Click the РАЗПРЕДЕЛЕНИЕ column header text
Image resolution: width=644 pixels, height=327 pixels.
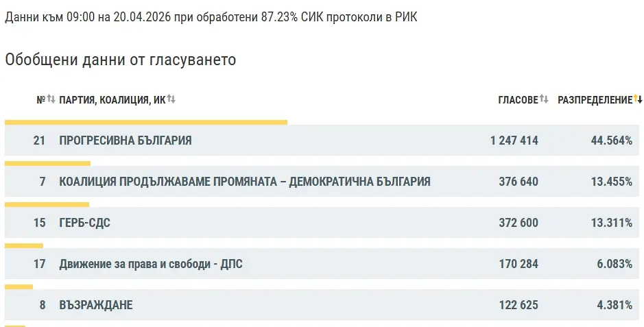tap(595, 100)
